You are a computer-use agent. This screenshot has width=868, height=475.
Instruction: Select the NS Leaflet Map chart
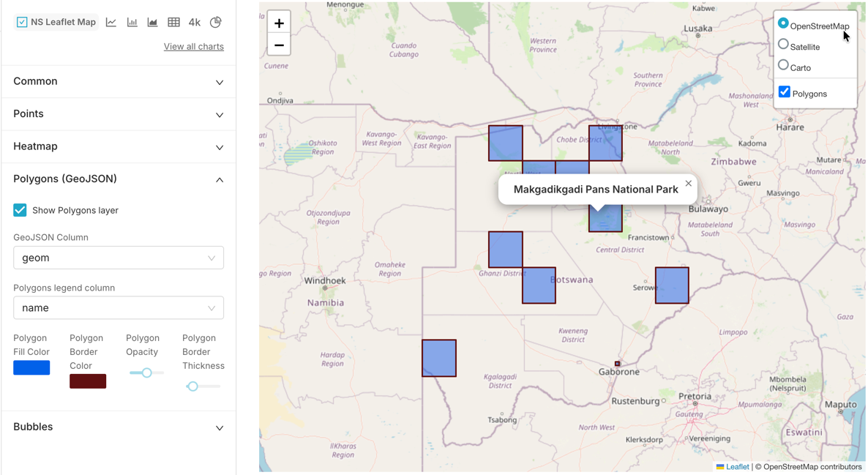click(x=56, y=22)
